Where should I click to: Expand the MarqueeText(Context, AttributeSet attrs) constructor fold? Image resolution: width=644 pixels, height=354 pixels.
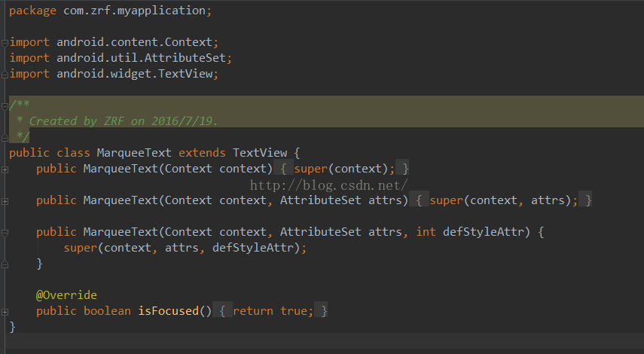point(5,201)
